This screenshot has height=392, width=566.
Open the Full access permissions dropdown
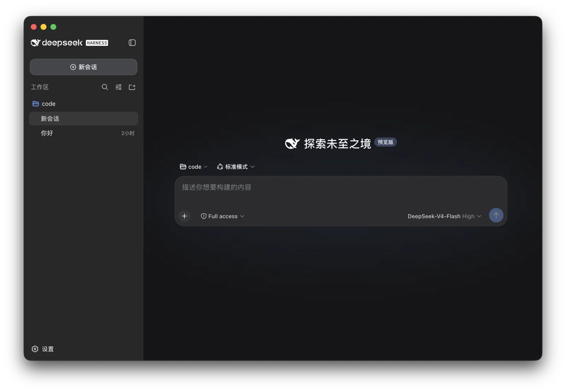pos(223,216)
